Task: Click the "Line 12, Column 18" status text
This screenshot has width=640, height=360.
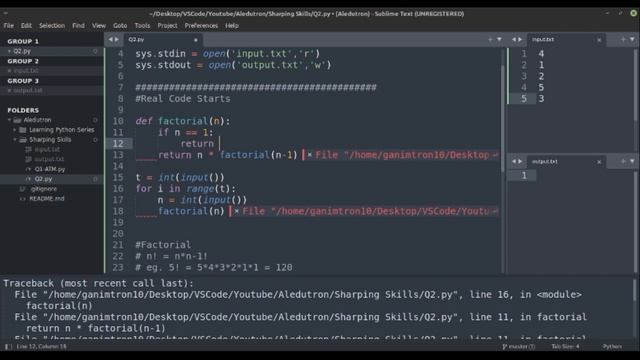Action: click(x=42, y=347)
